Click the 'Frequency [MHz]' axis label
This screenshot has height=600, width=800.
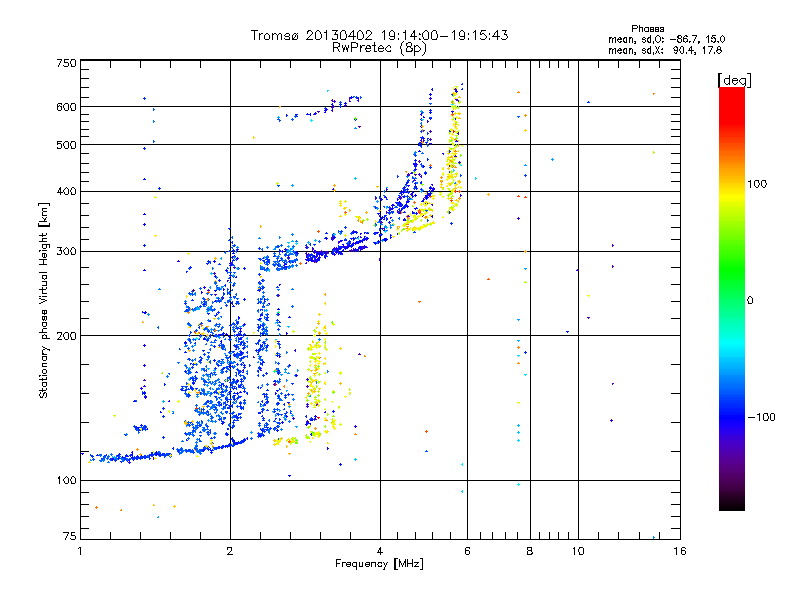click(379, 564)
